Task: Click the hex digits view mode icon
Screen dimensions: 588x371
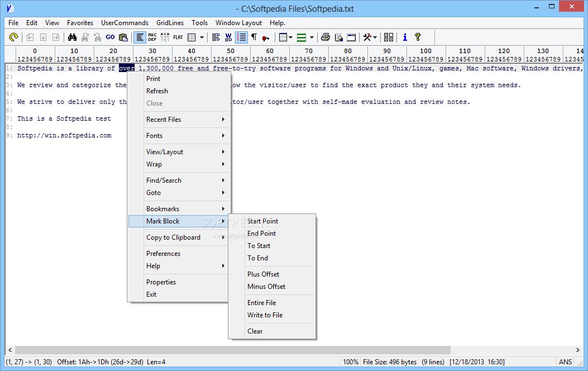Action: tap(165, 37)
